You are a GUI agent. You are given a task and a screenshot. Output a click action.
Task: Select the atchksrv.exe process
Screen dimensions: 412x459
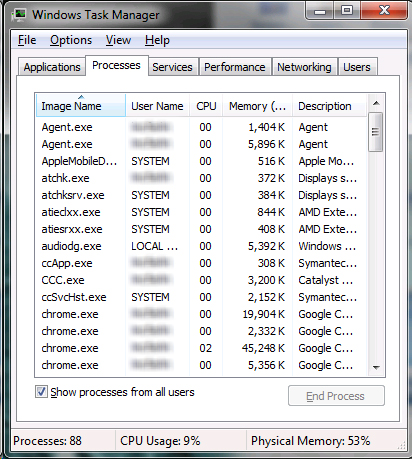tap(201, 195)
